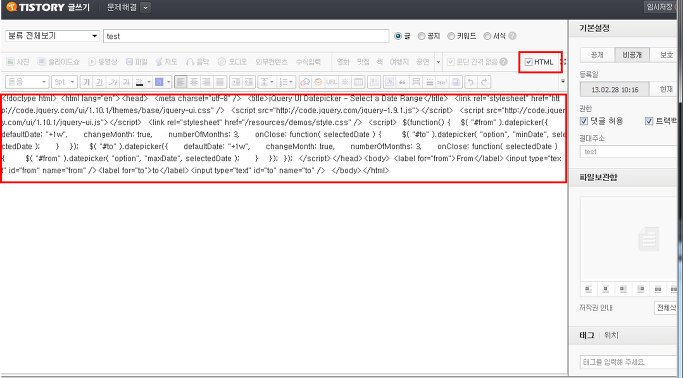
Task: Select the 글 post type radio
Action: (398, 36)
